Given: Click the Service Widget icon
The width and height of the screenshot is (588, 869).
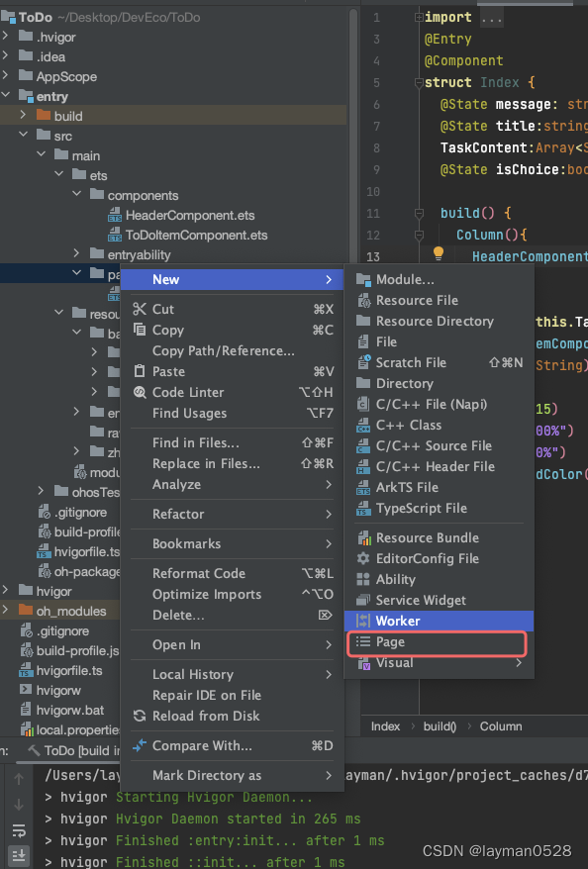Looking at the screenshot, I should [x=363, y=600].
